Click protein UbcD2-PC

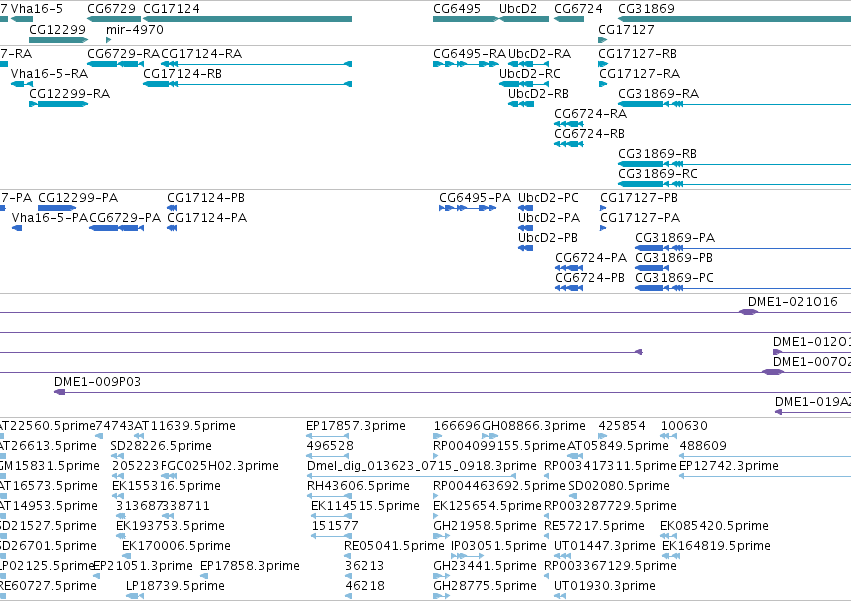(x=548, y=198)
